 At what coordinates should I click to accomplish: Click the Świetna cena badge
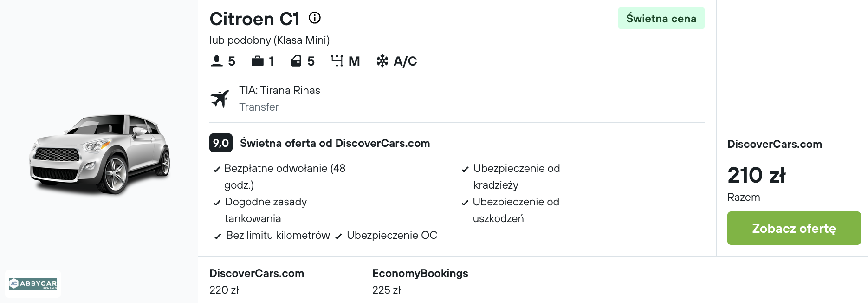pyautogui.click(x=661, y=19)
